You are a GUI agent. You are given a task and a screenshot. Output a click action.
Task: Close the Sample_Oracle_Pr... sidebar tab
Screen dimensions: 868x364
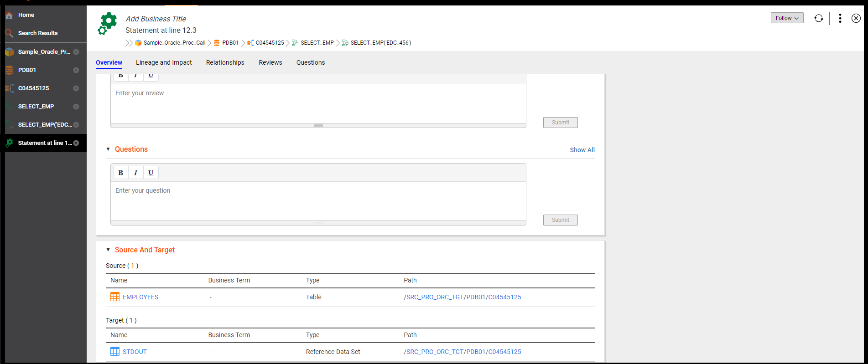76,52
